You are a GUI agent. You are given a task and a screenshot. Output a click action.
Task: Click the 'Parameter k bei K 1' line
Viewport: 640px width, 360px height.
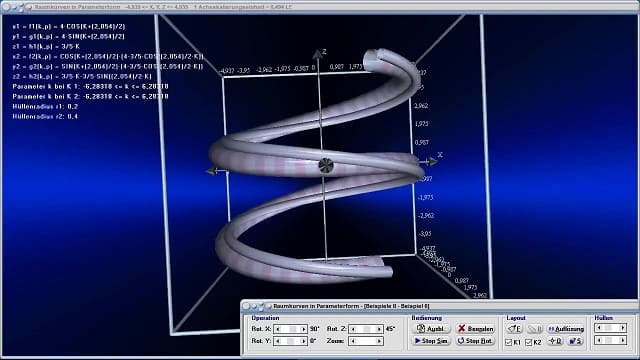[90, 87]
